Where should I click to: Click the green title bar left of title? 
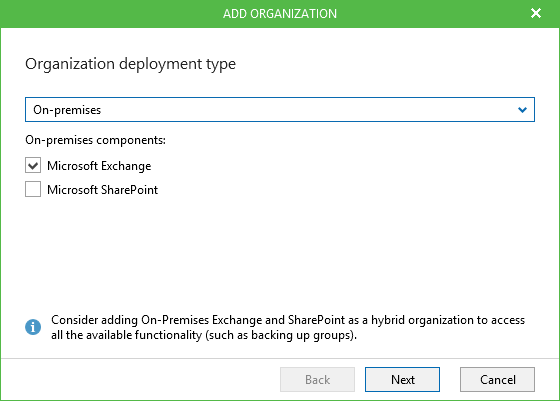tap(107, 14)
